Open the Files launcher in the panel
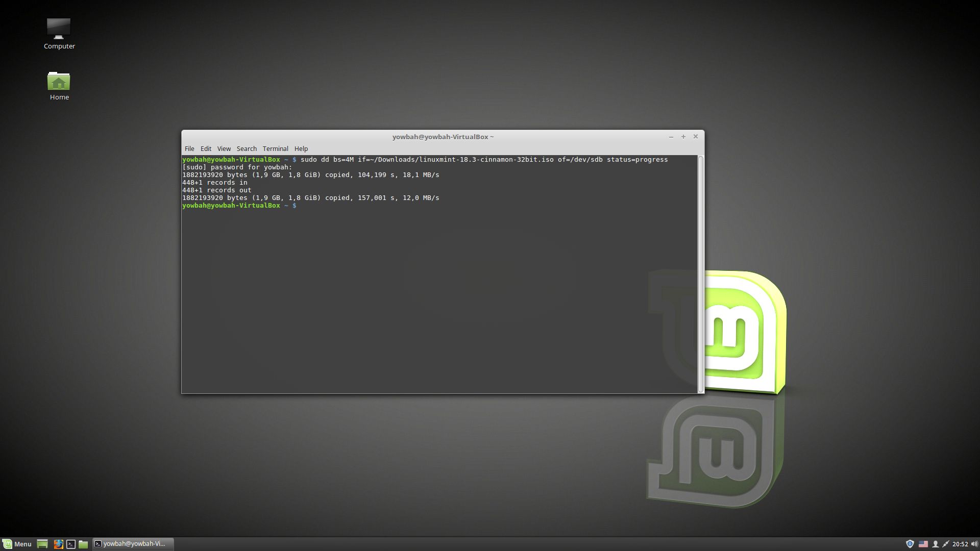Screen dimensions: 980x551 tap(83, 544)
